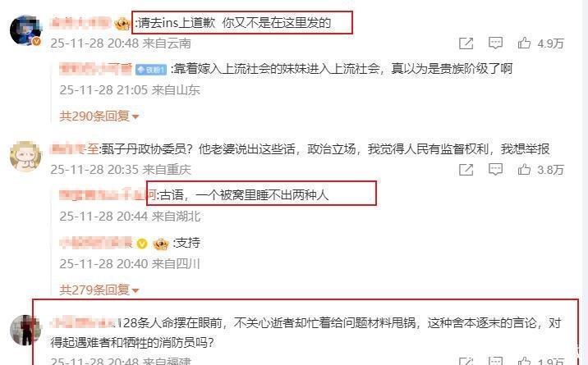Image resolution: width=588 pixels, height=365 pixels.
Task: Open first commenter's avatar from Yunnan
Action: click(x=25, y=30)
